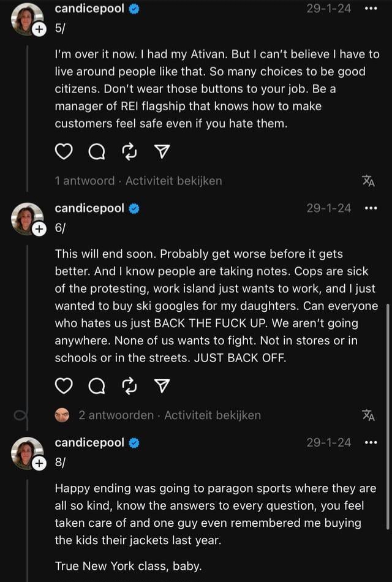Viewport: 392px width, 582px height.
Task: Open '1 antwoord' replies link
Action: point(85,181)
